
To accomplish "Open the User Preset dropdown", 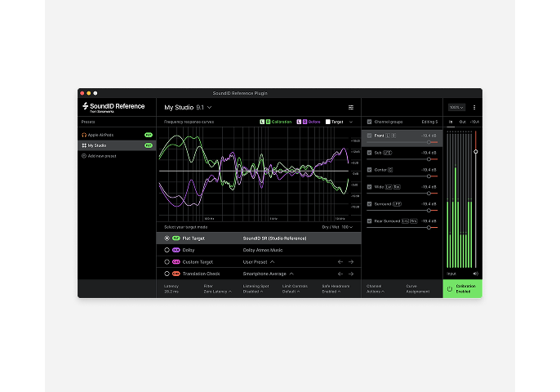I will 259,262.
